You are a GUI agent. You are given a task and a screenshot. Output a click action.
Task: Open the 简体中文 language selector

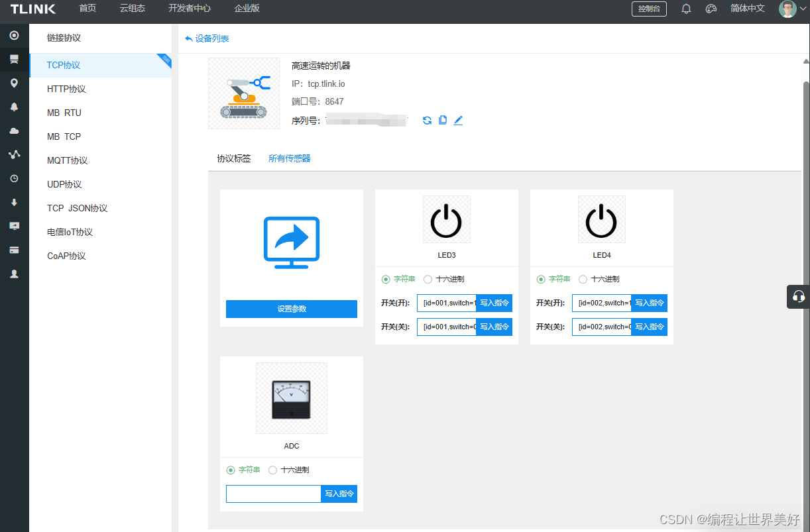coord(748,9)
